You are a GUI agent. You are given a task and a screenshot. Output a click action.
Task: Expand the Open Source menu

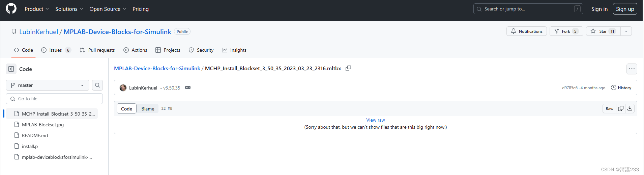coord(108,9)
